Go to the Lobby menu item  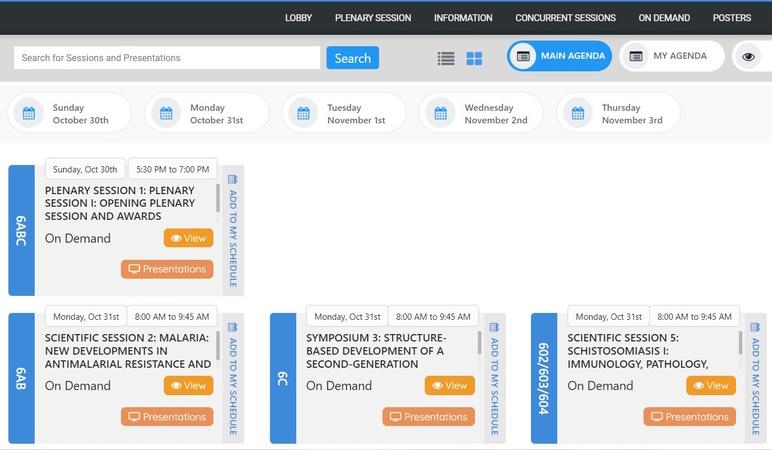click(298, 18)
